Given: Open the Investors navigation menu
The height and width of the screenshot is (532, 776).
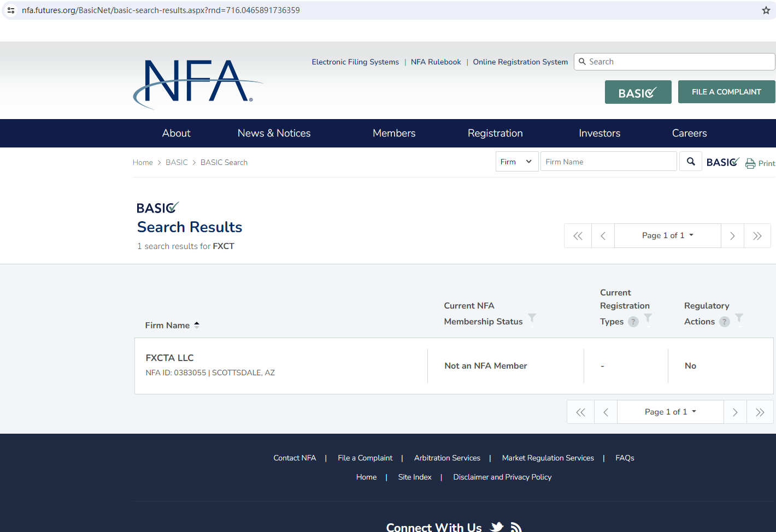Looking at the screenshot, I should click(599, 133).
